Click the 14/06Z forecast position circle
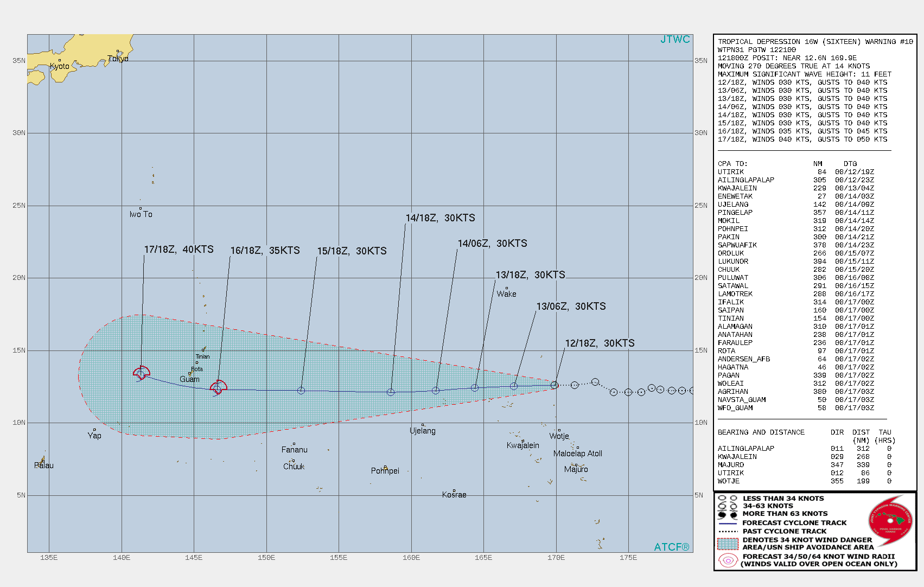Screen dimensions: 924x587 [x=436, y=391]
